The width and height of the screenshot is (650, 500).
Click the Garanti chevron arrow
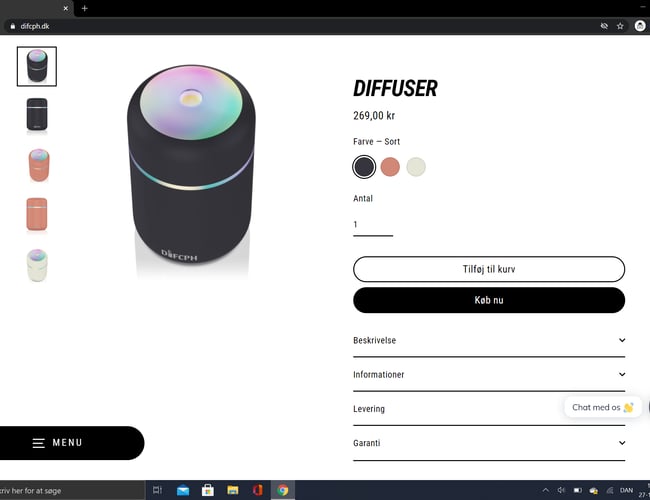click(x=622, y=443)
